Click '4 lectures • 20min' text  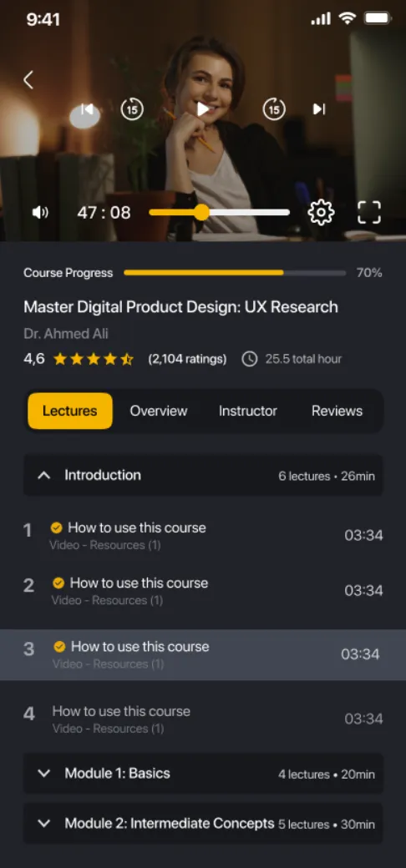coord(327,775)
